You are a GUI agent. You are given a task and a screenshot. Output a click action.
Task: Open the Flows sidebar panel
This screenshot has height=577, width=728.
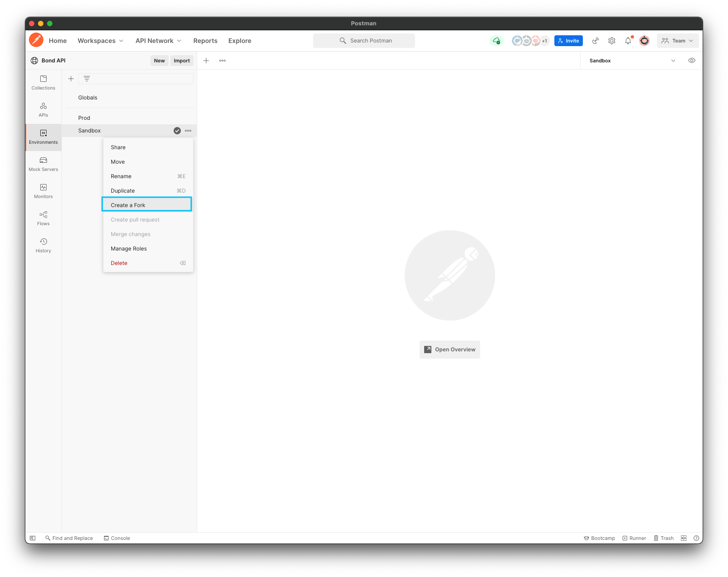pos(43,218)
